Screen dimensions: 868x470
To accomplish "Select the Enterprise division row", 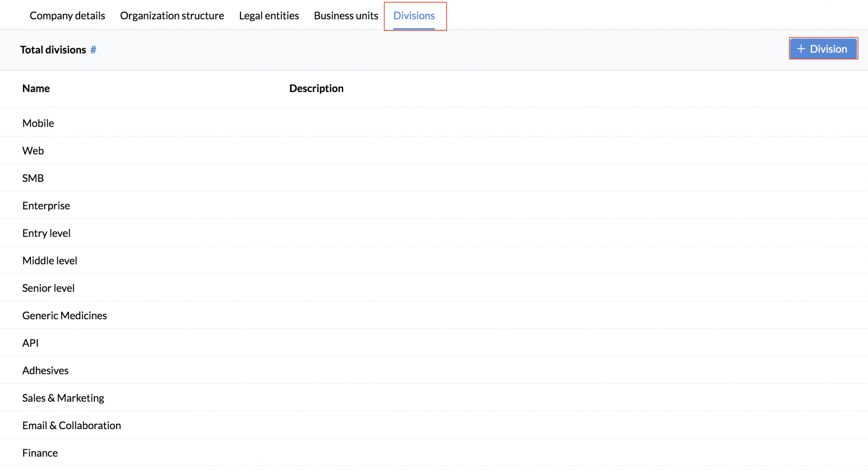I will tap(434, 205).
